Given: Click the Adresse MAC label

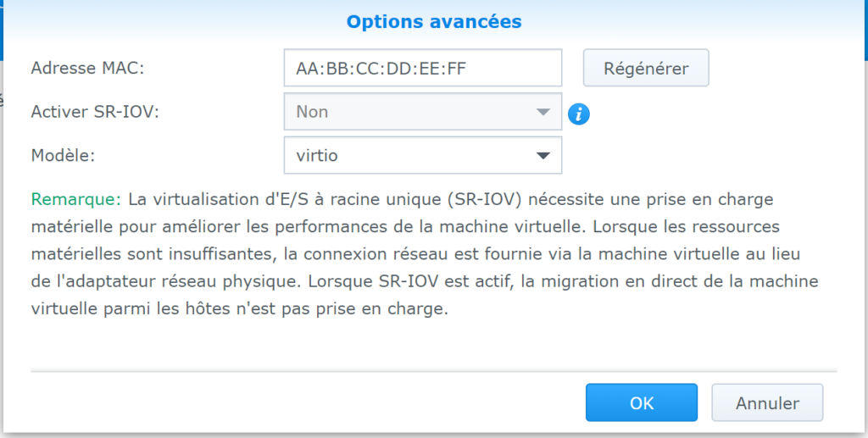Looking at the screenshot, I should pyautogui.click(x=87, y=68).
